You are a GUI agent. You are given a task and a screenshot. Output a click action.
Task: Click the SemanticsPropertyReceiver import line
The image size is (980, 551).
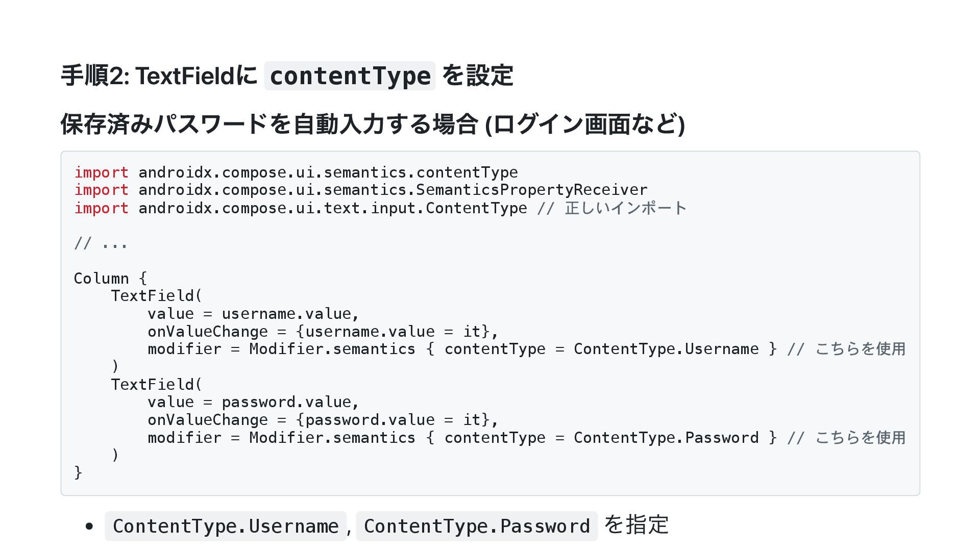point(360,190)
